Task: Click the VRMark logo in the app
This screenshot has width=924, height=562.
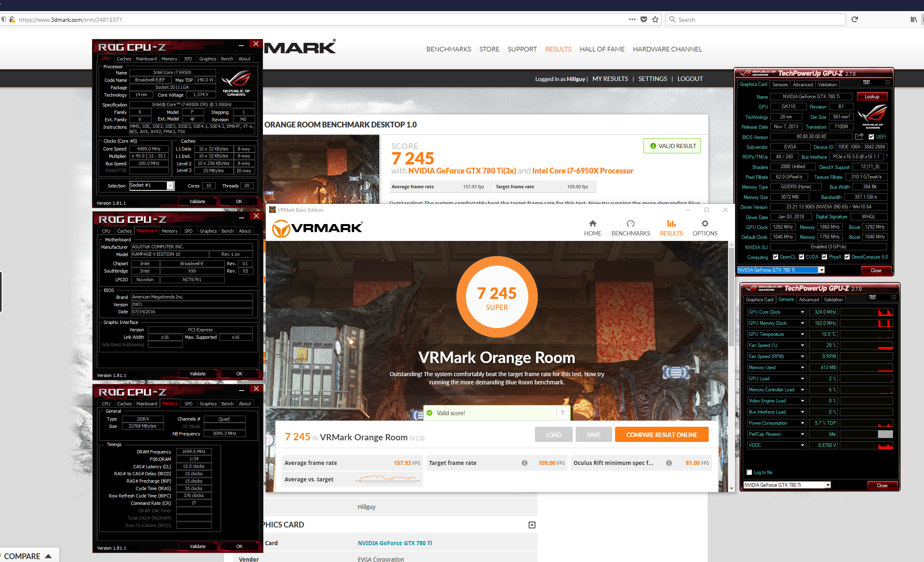Action: 318,229
